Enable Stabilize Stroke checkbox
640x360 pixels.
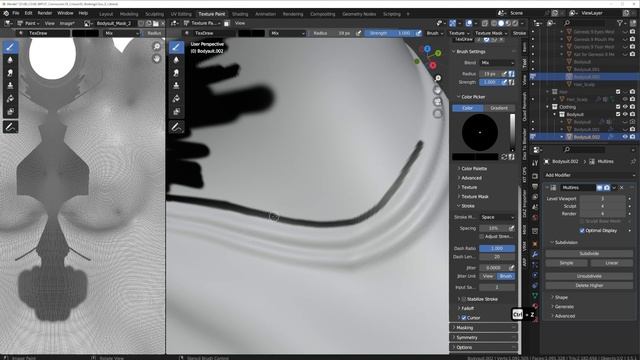point(464,299)
